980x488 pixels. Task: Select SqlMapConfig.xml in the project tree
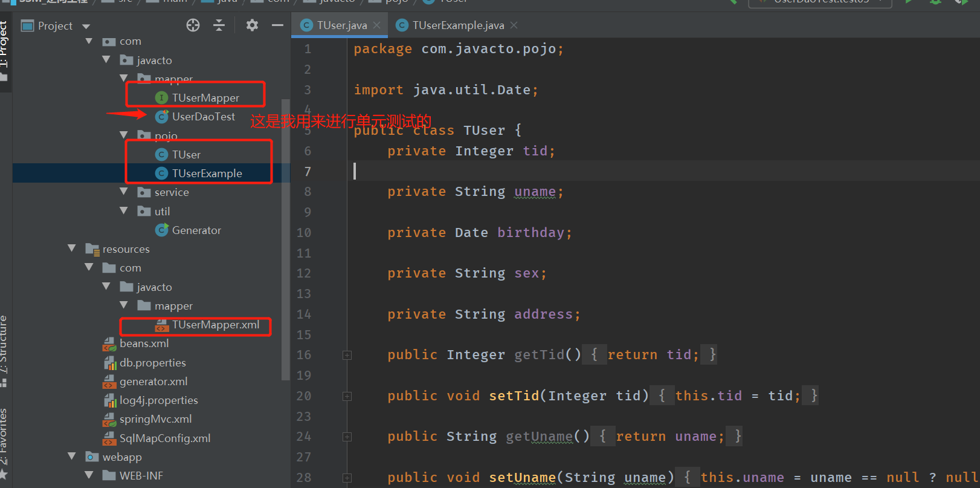click(x=165, y=438)
